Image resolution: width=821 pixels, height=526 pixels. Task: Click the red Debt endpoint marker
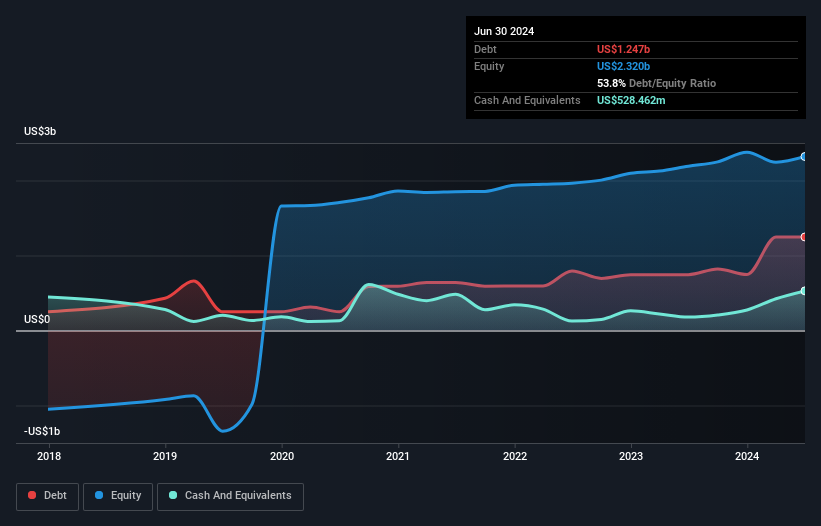804,237
